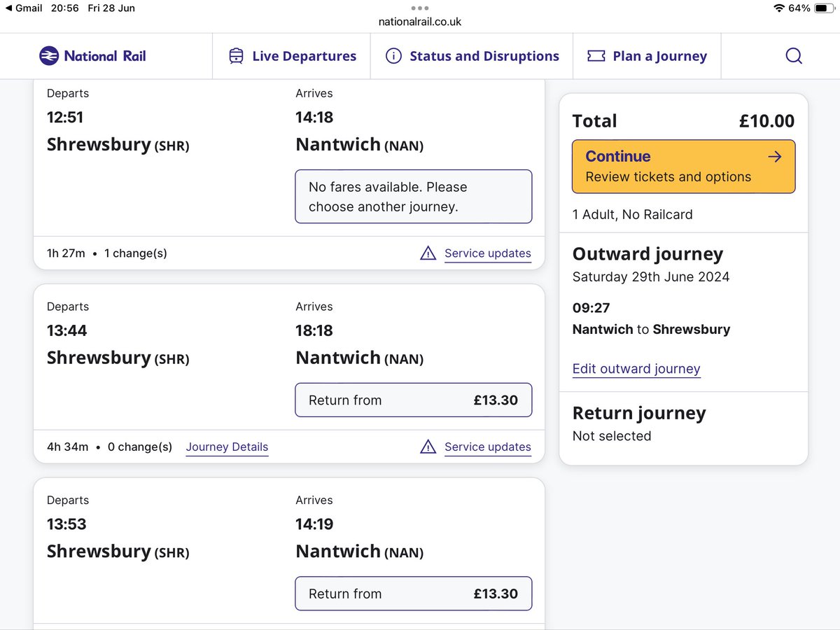This screenshot has width=840, height=630.
Task: Continue to review tickets and options
Action: click(683, 167)
